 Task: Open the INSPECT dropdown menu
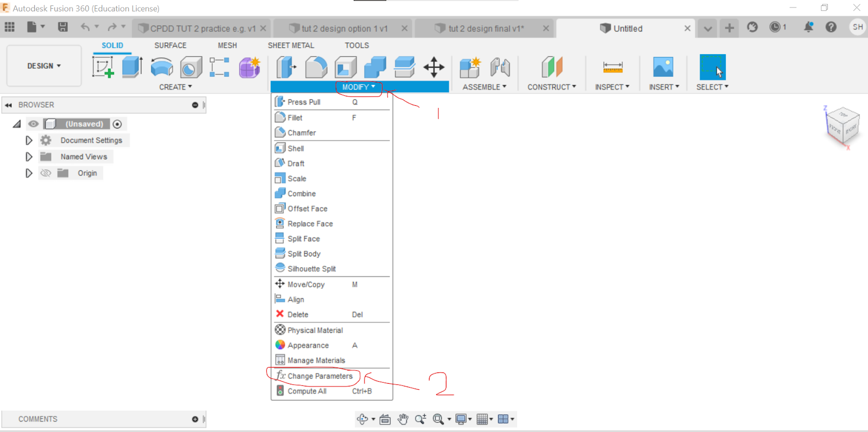coord(612,87)
